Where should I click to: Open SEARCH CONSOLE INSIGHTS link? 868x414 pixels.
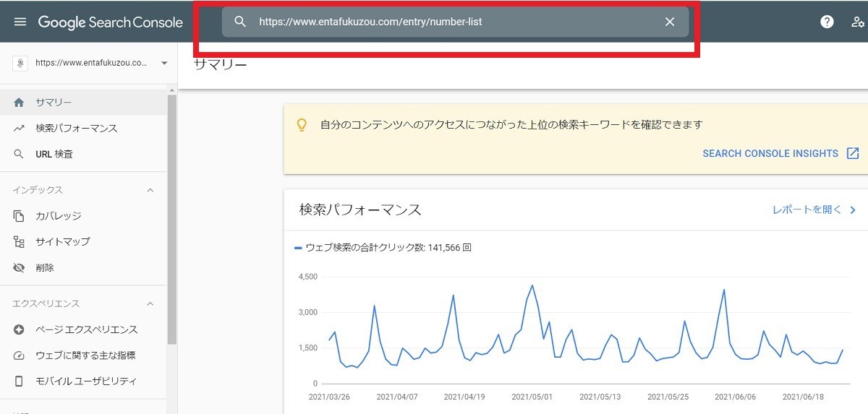[x=770, y=153]
